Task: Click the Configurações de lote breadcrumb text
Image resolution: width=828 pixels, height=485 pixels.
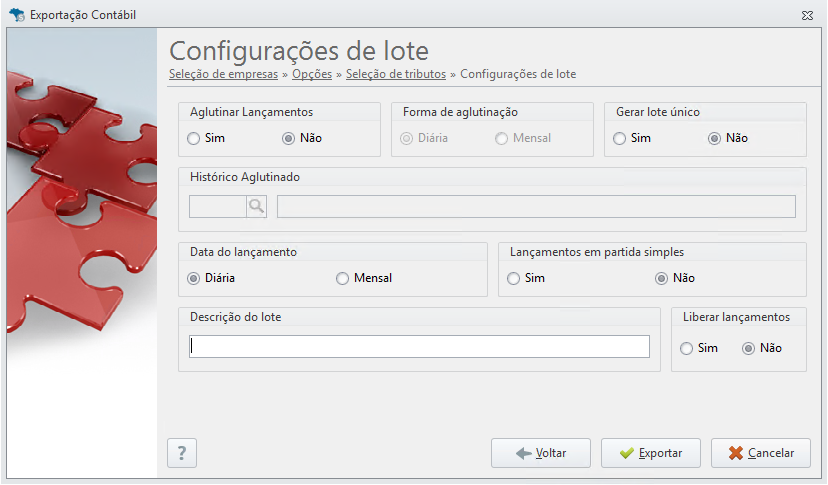Action: click(518, 74)
